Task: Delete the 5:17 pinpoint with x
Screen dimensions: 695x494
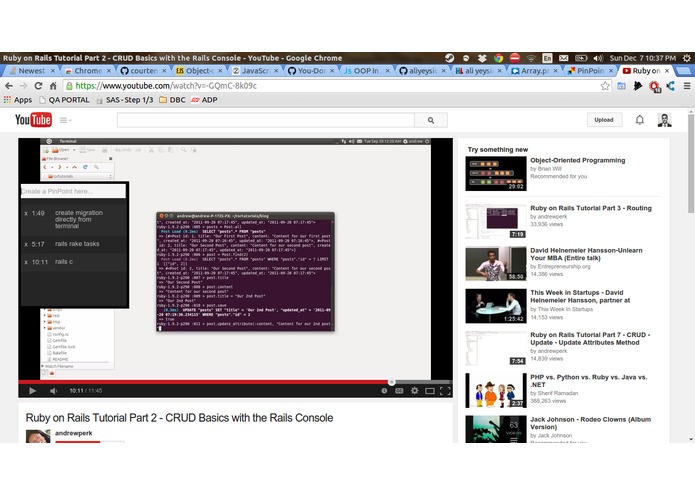Action: [x=26, y=245]
